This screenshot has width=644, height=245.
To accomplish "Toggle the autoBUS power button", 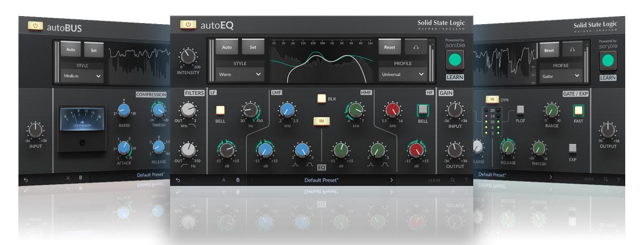I will [x=36, y=25].
